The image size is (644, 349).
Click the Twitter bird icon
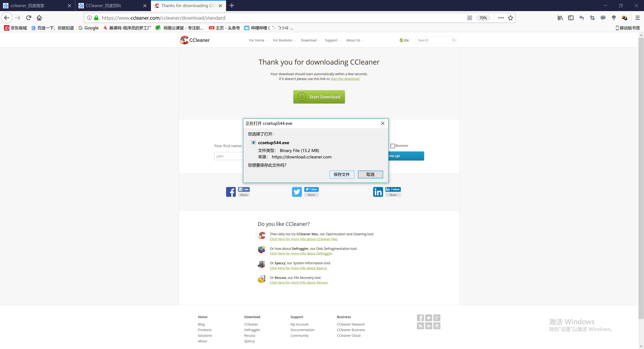tap(297, 192)
